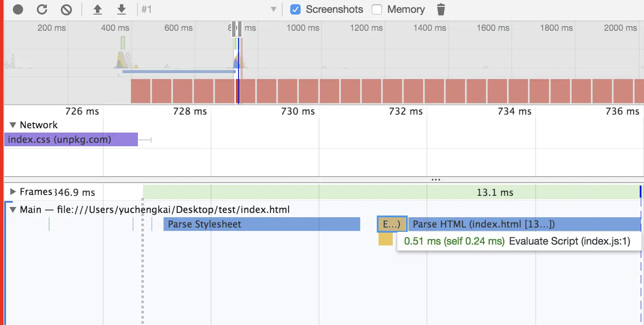Click the Evaluate Script E...) block
The image size is (644, 325).
pos(392,224)
